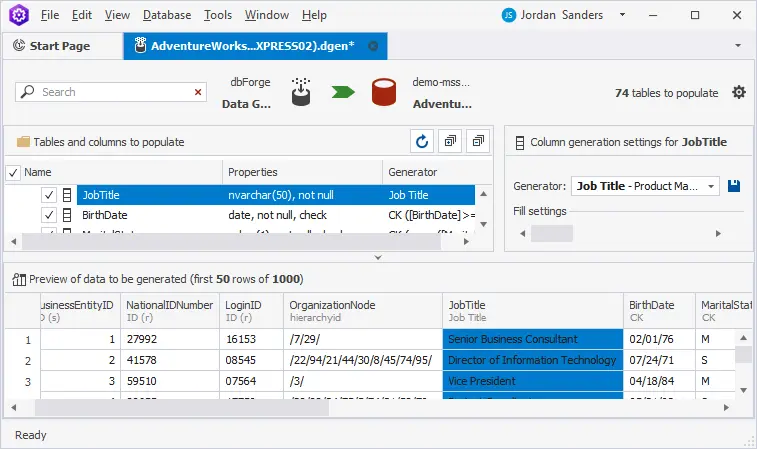Viewport: 757px width, 449px height.
Task: Click the BirthDate row in columns list
Action: [276, 215]
